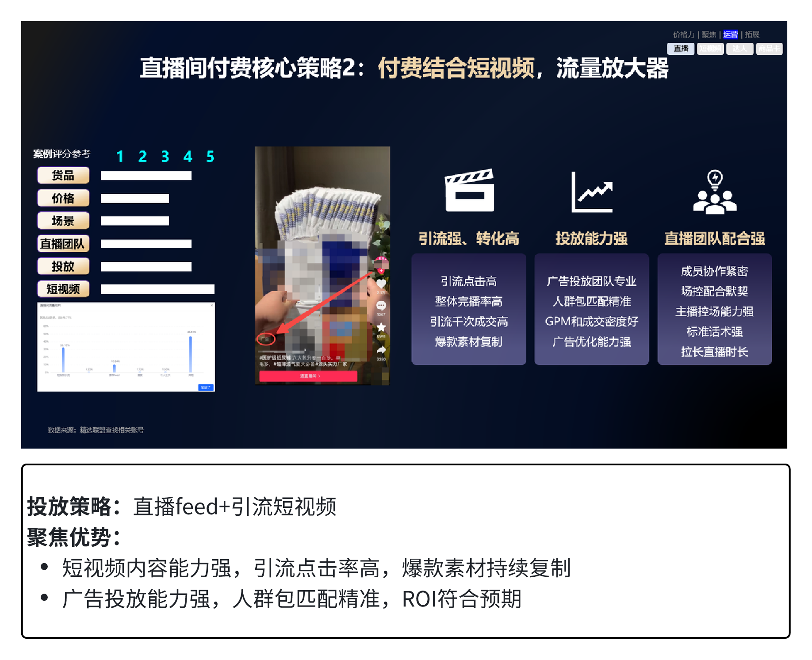
Task: Switch to the 短视频 tab at top right
Action: (x=710, y=49)
